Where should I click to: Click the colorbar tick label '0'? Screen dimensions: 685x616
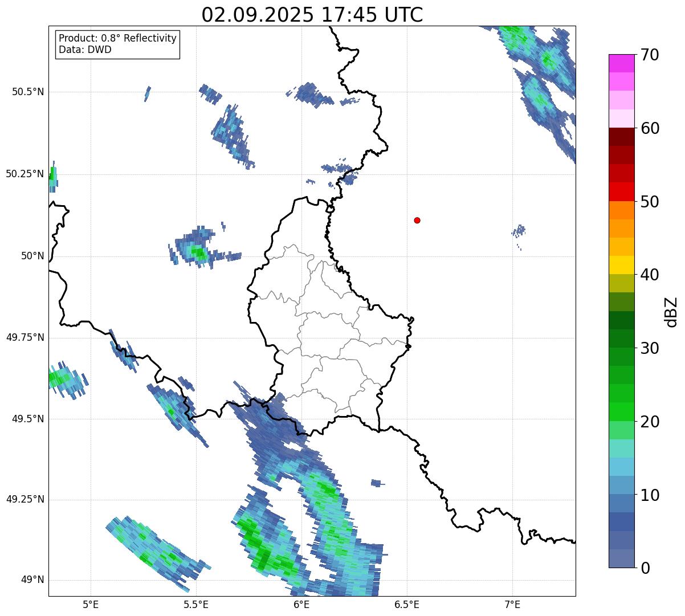[x=645, y=568]
